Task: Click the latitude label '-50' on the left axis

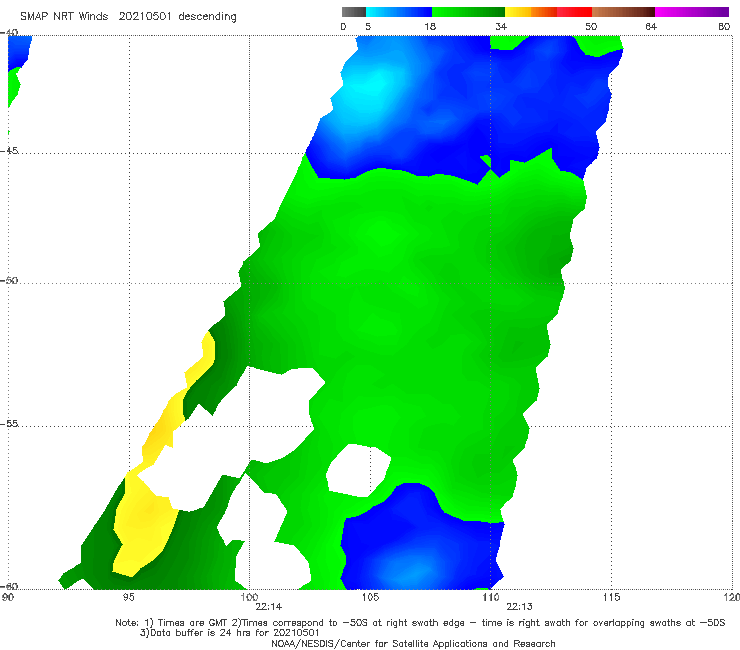Action: coord(9,280)
